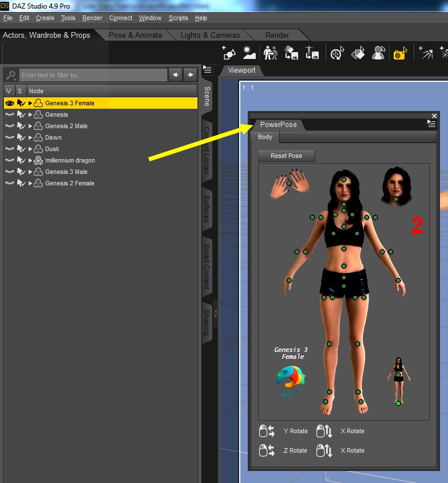
Task: Click the sun-and-landscape environment toolbar icon
Action: tap(249, 53)
